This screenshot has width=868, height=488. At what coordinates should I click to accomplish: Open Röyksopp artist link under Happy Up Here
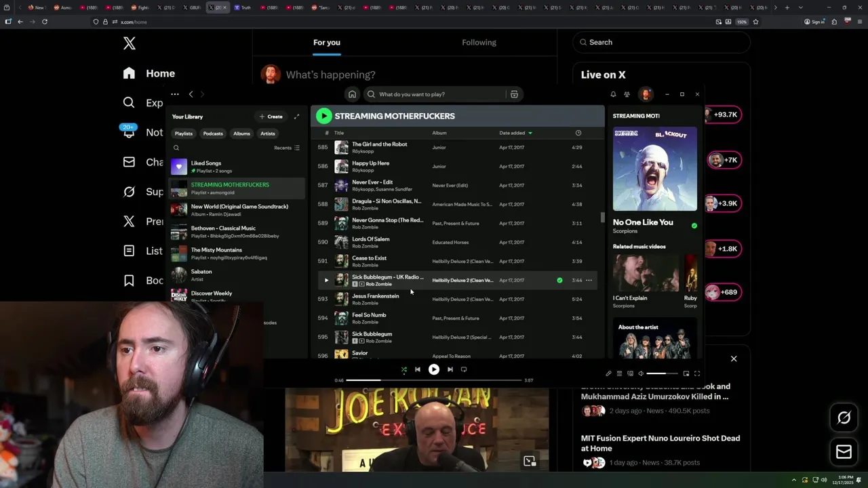(x=363, y=170)
